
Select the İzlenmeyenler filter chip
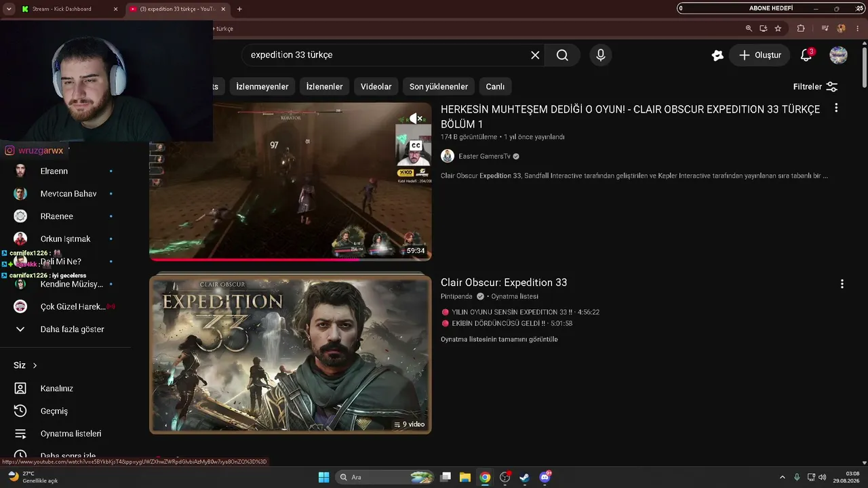262,87
